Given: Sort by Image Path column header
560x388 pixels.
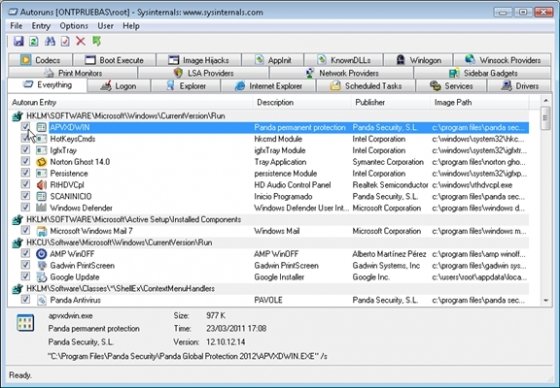Looking at the screenshot, I should [480, 103].
